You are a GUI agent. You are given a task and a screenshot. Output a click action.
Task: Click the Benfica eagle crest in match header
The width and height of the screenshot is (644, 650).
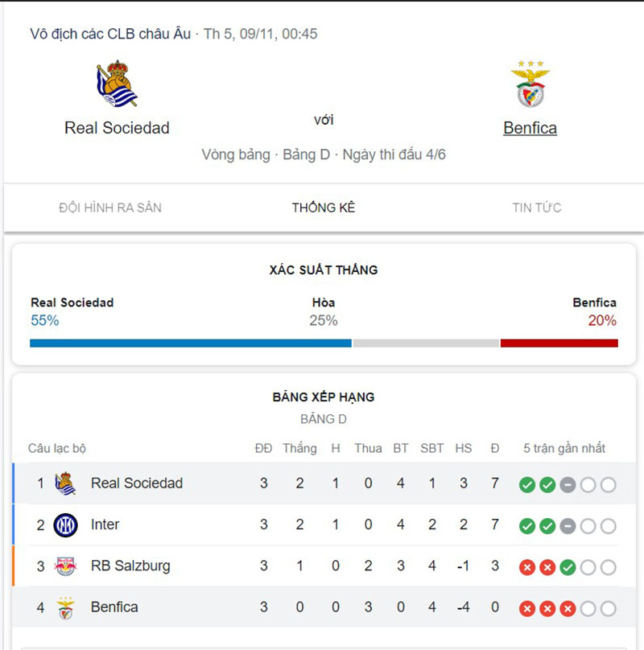point(530,84)
